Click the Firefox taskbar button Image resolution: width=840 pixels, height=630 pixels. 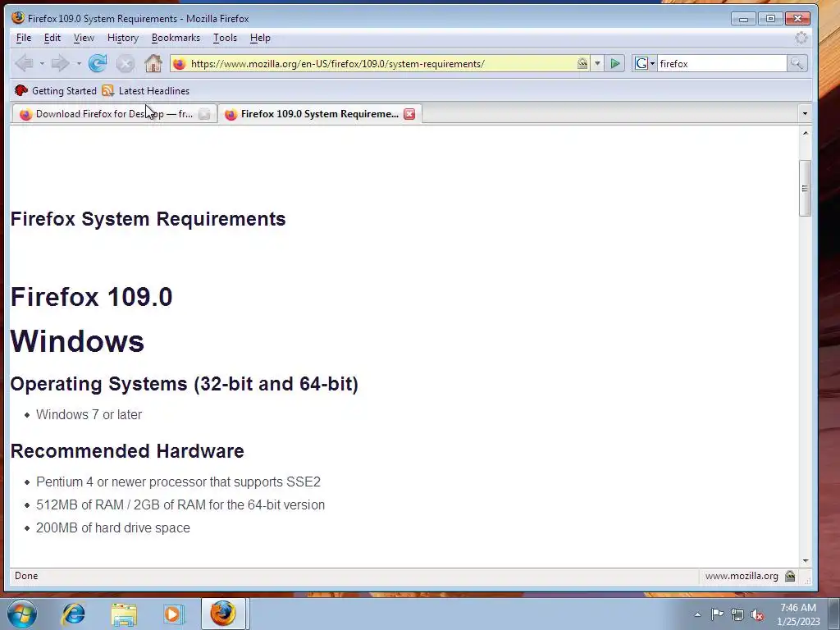(x=223, y=614)
